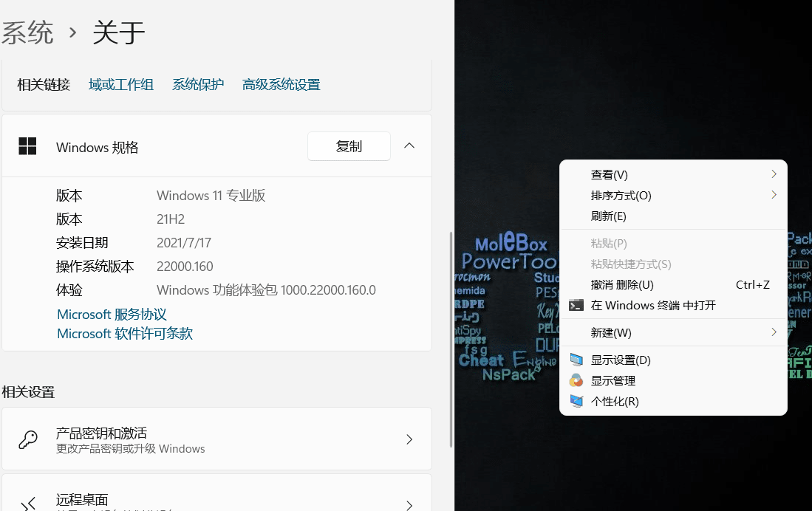Select 刷新 in the context menu

coord(608,216)
